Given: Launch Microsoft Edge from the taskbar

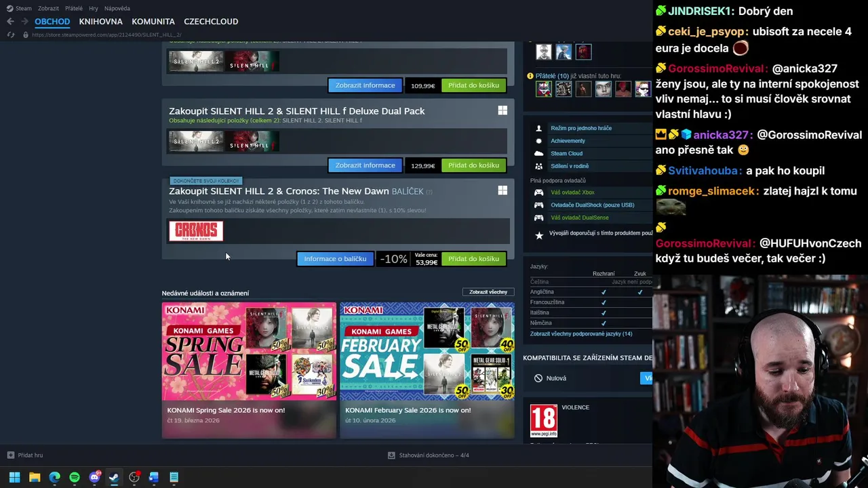Looking at the screenshot, I should (x=54, y=477).
